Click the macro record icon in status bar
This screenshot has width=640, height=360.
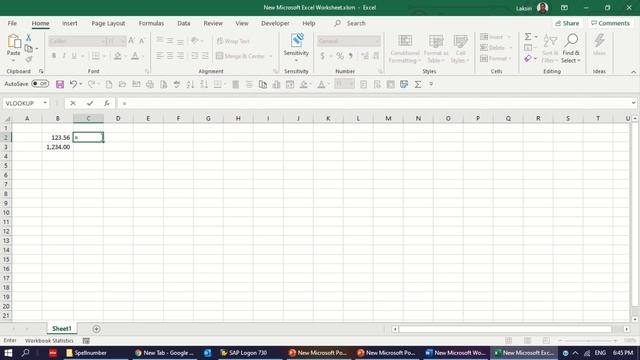pyautogui.click(x=86, y=340)
